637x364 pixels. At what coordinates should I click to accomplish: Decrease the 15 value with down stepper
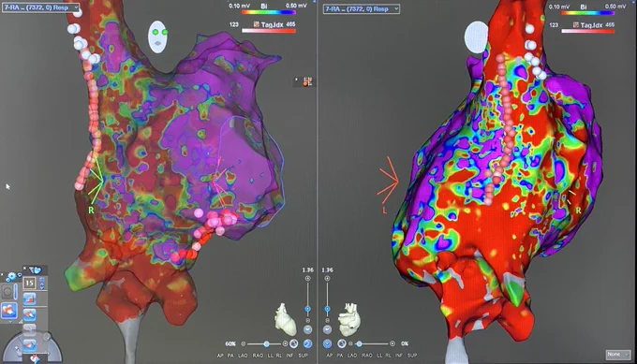click(x=42, y=287)
